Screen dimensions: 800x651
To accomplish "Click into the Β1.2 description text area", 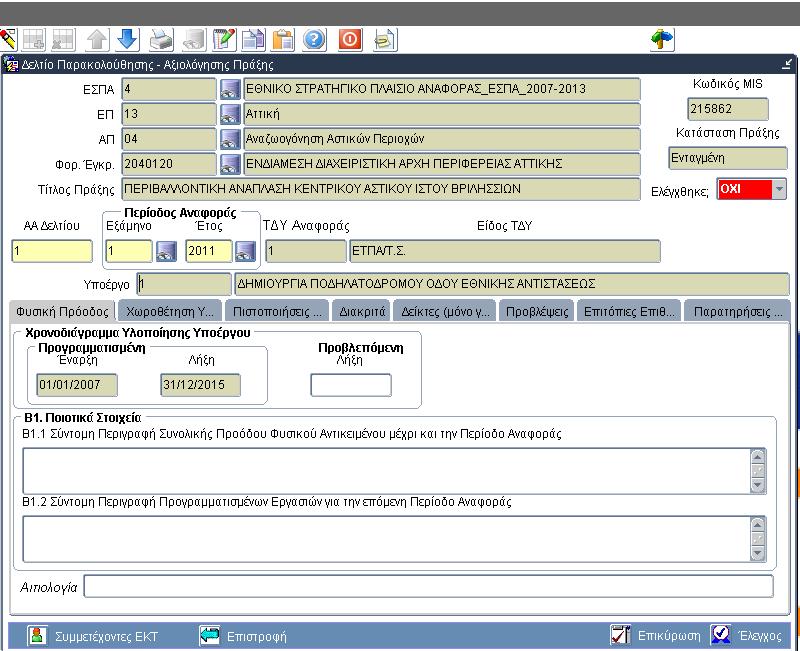I will coord(387,539).
